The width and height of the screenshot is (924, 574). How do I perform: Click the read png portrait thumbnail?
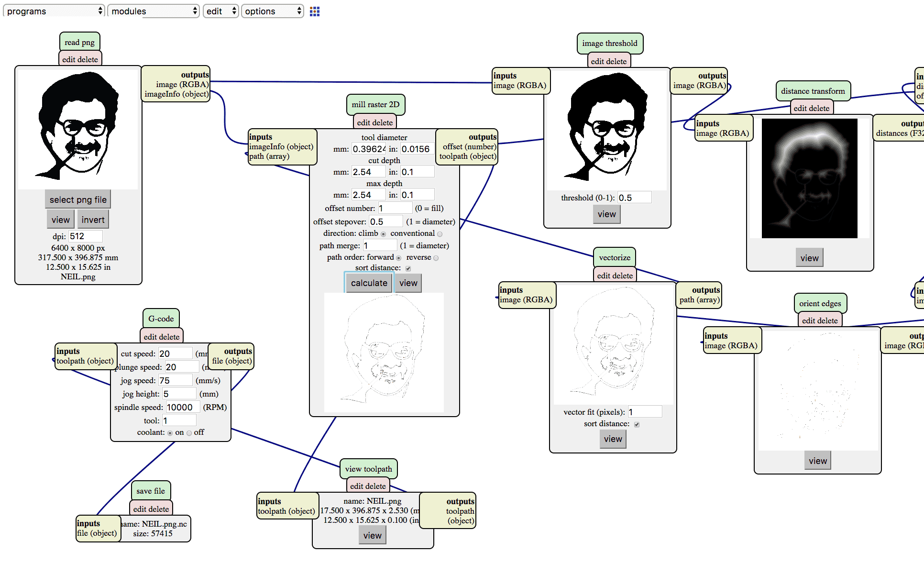point(78,129)
